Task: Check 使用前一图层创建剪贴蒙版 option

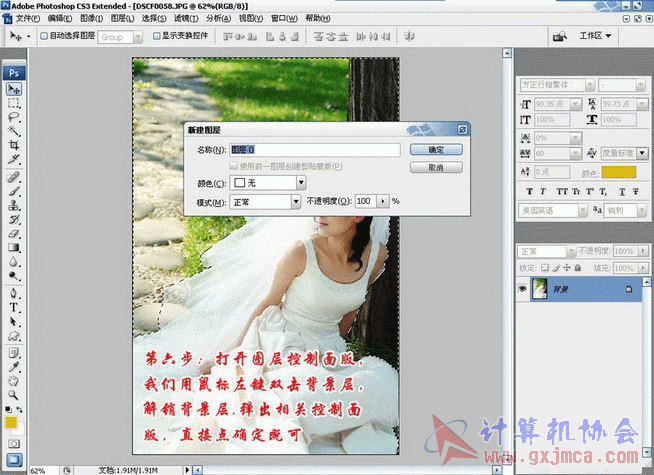Action: click(234, 166)
